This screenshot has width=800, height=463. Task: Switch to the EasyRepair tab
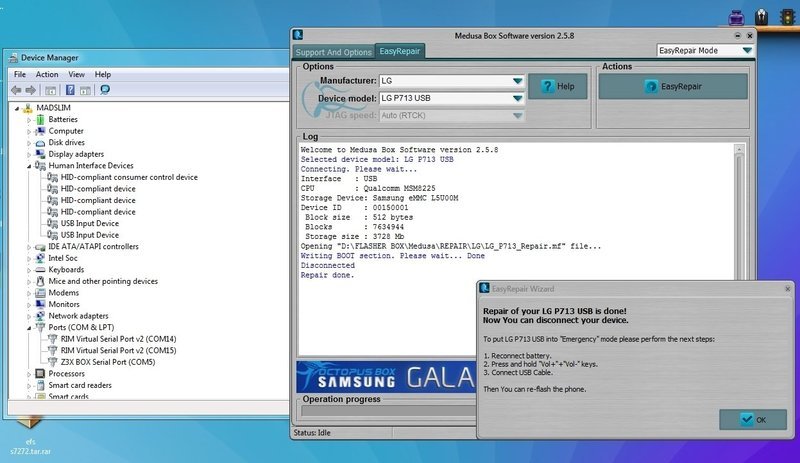[x=400, y=51]
